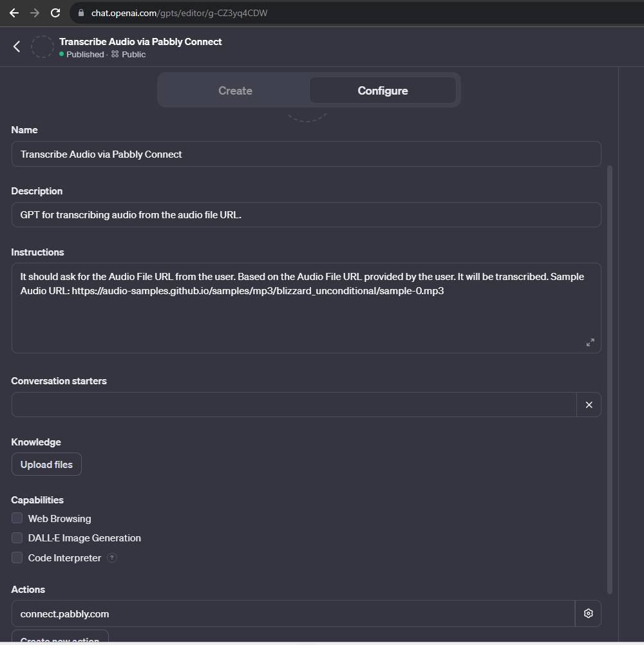Viewport: 644px width, 645px height.
Task: Enable DALL-E Image Generation checkbox
Action: [x=17, y=537]
